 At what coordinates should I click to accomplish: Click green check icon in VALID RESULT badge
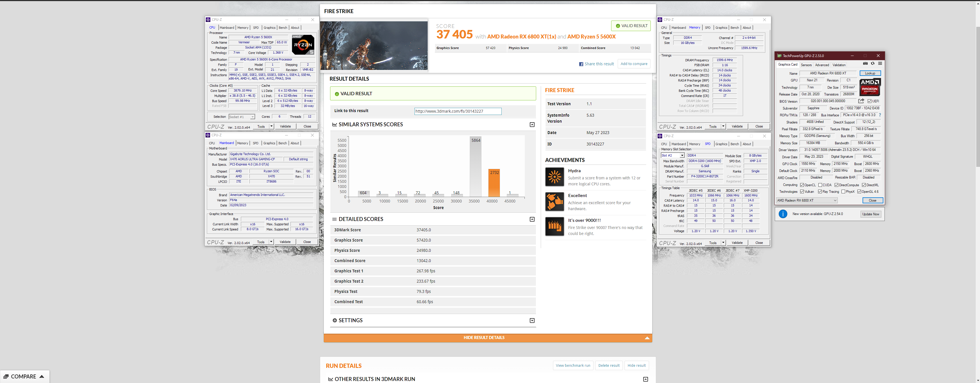tap(618, 26)
